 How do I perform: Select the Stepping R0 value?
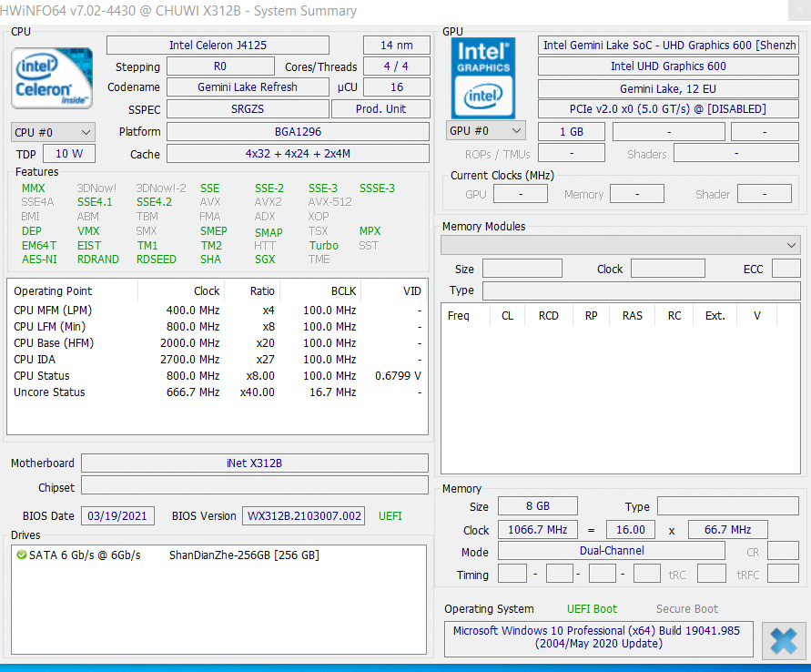click(220, 66)
